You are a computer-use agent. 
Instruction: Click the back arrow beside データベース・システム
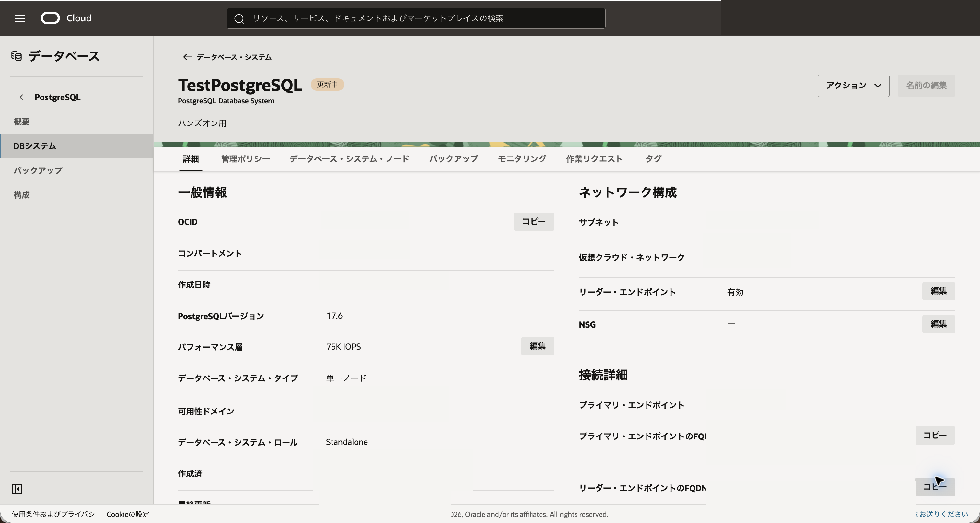click(x=187, y=57)
